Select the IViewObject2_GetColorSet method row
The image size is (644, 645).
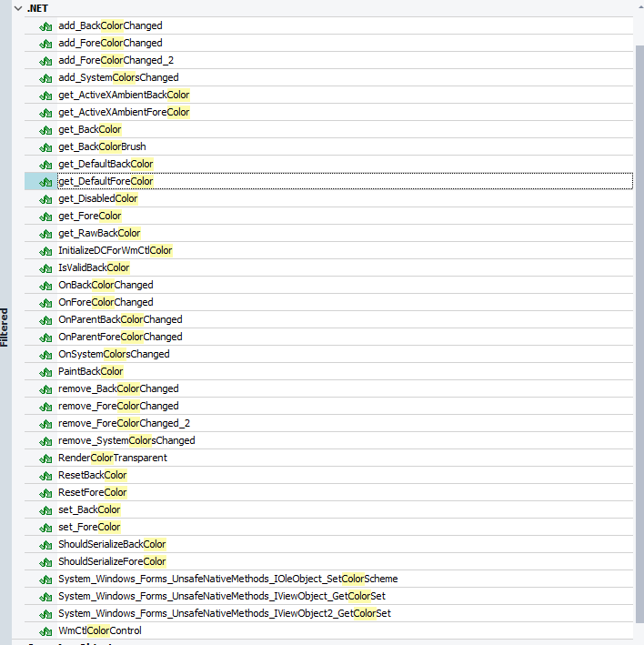coord(328,613)
